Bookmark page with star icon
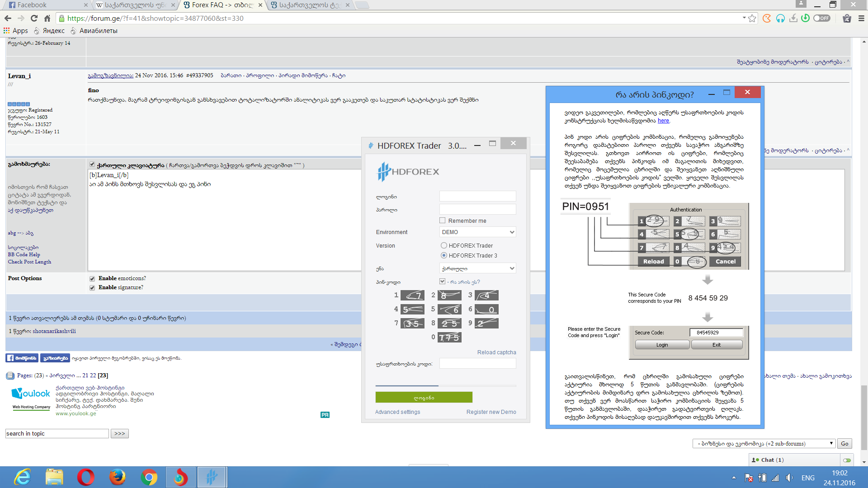Viewport: 868px width, 488px height. [752, 18]
